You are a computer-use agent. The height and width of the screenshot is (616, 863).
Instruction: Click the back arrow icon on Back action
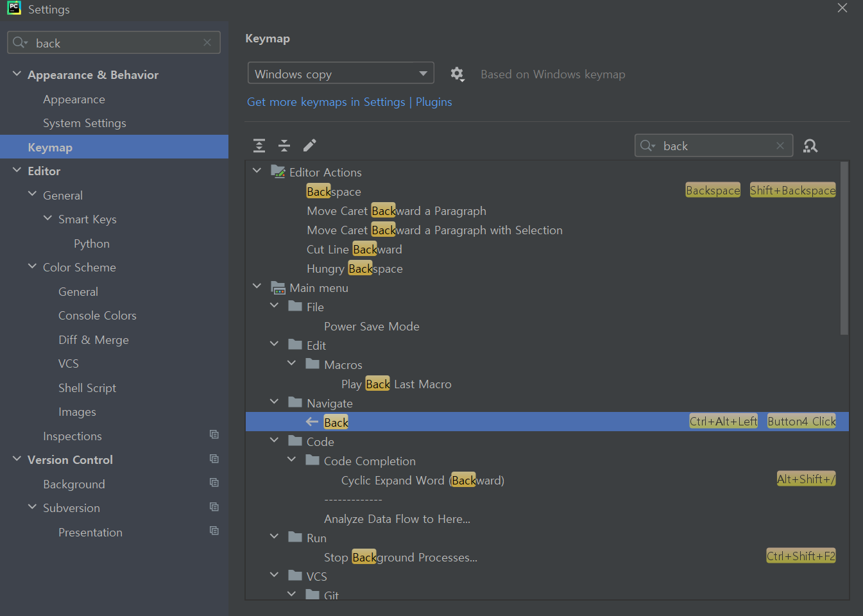point(312,422)
